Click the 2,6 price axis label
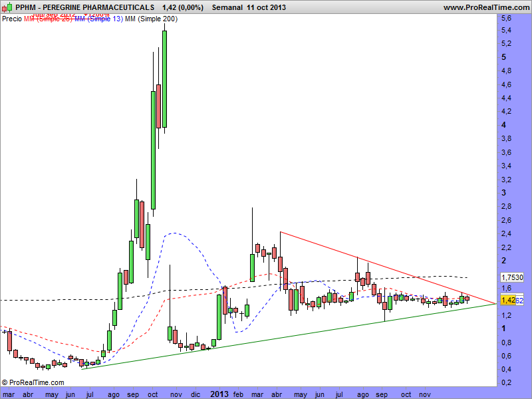The height and width of the screenshot is (399, 532). 506,221
